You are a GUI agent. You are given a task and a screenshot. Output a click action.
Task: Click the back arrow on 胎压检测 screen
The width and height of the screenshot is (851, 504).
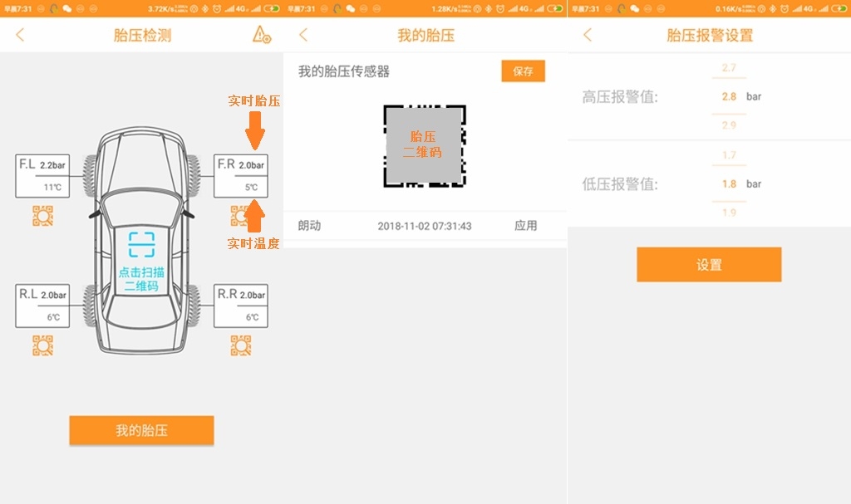[18, 35]
